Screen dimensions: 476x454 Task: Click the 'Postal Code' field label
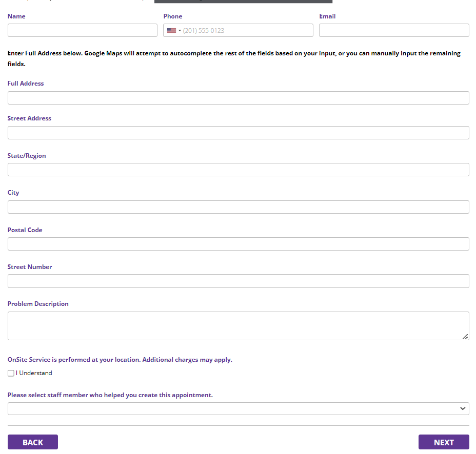(25, 230)
